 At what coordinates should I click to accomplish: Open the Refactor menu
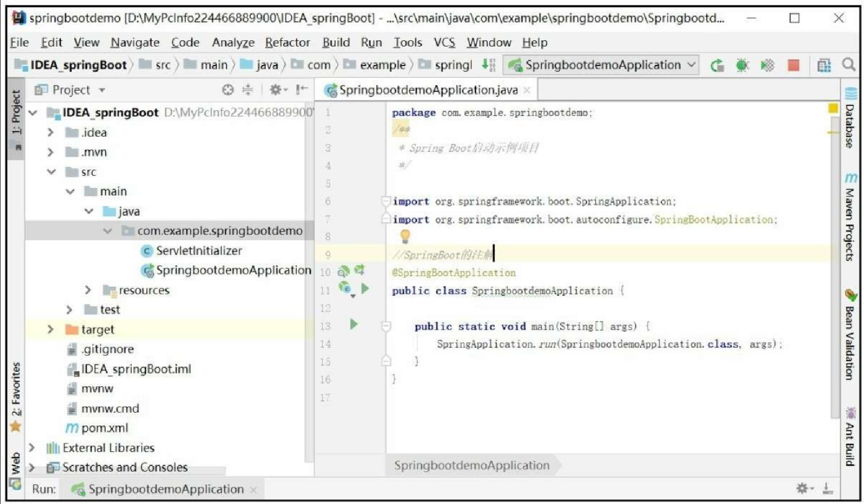tap(287, 42)
